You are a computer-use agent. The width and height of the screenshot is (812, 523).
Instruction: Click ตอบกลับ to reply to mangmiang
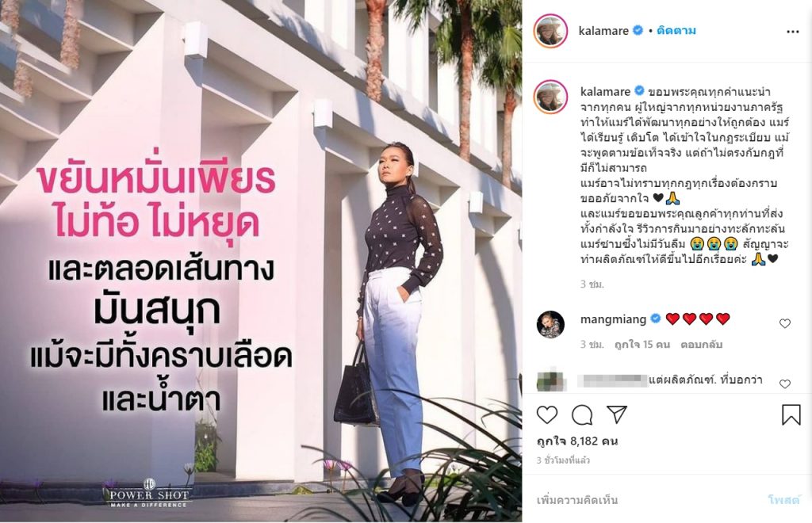click(x=701, y=345)
